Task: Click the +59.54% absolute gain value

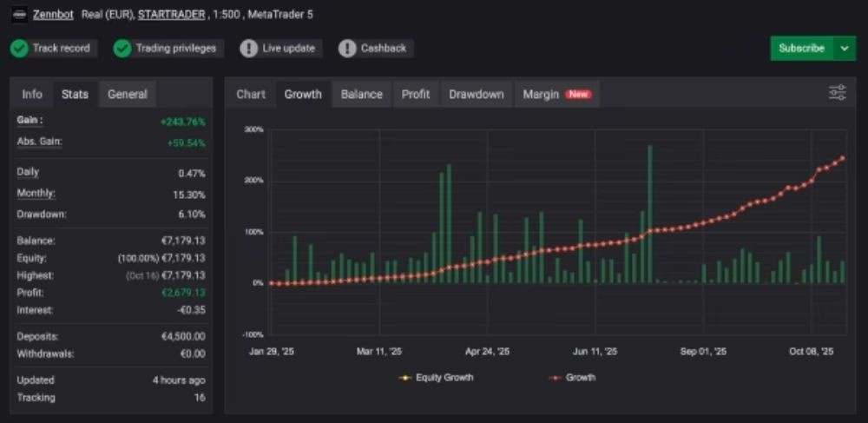Action: tap(186, 143)
